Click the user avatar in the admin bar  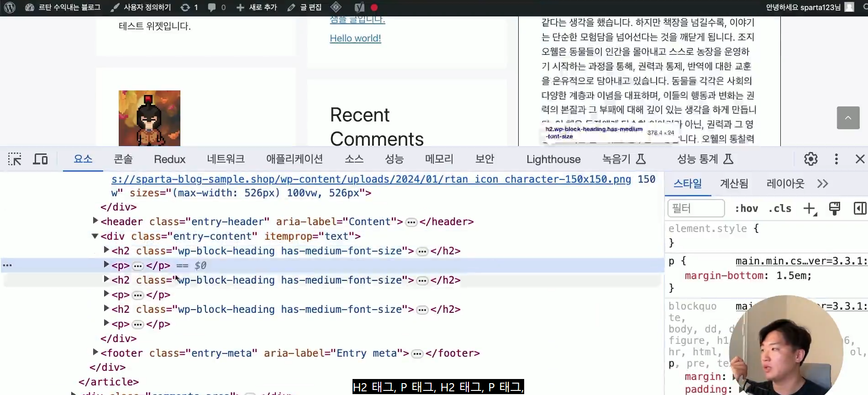tap(849, 7)
